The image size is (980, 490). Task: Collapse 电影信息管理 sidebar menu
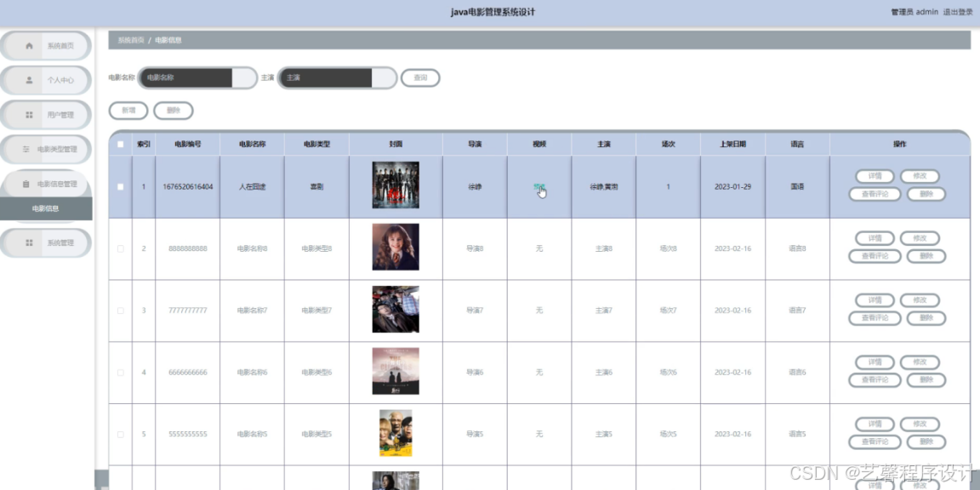click(46, 184)
